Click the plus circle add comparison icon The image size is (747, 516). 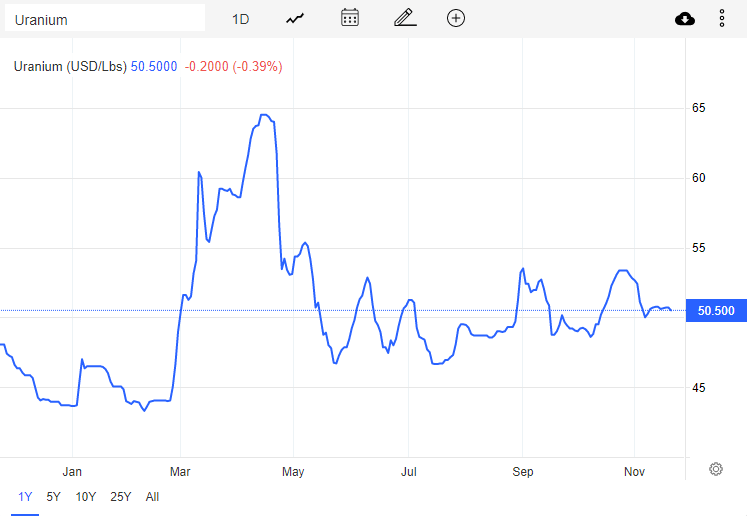[x=456, y=18]
